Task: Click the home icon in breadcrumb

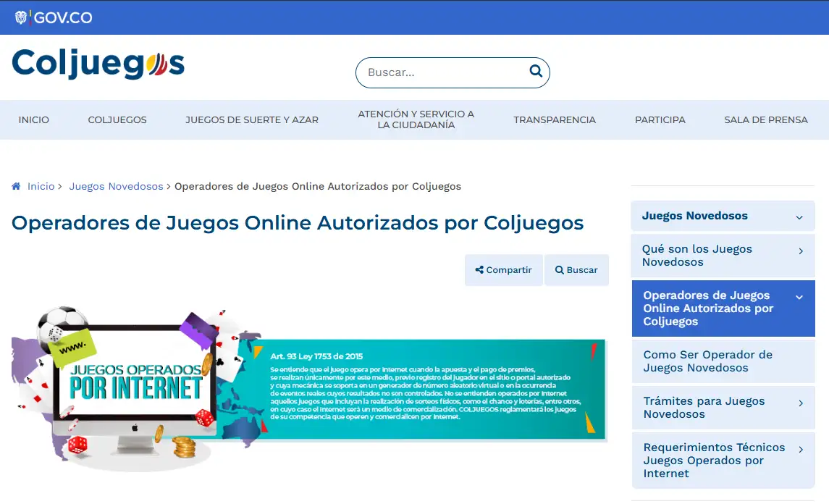Action: (17, 186)
